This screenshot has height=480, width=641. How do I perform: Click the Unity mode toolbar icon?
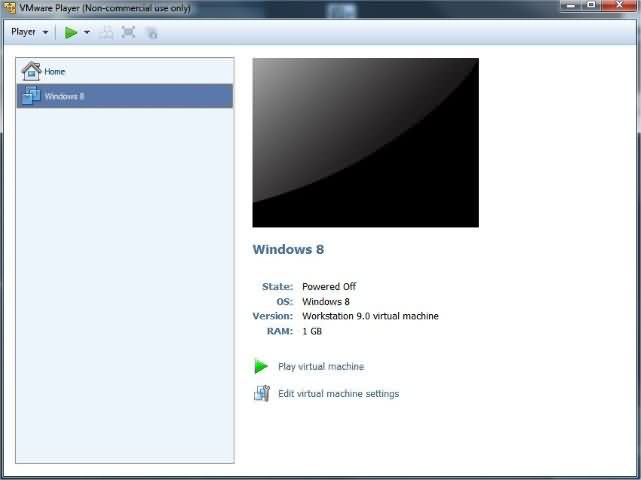152,33
